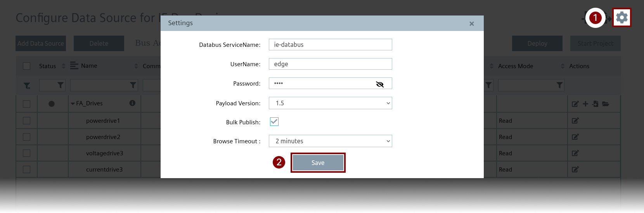View FA_Drives status indicator dot

pyautogui.click(x=52, y=104)
